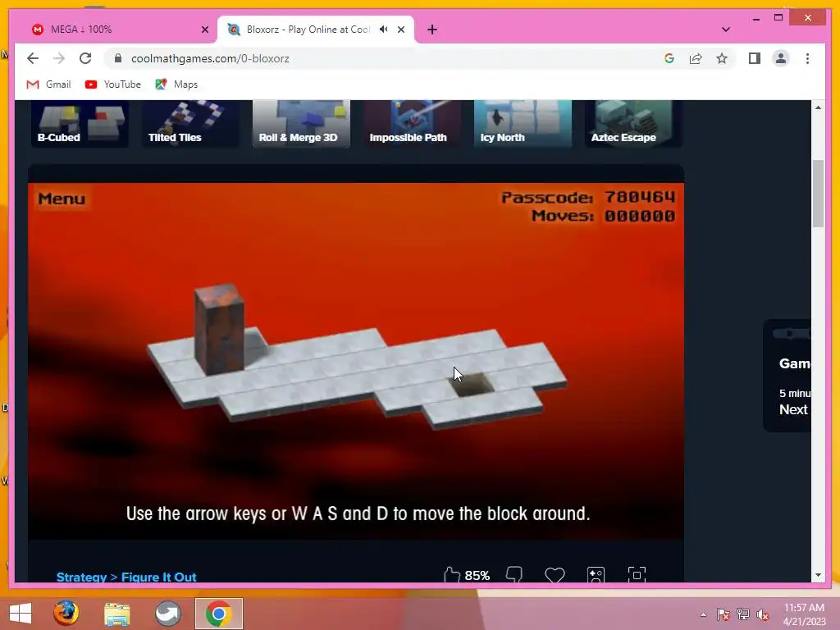Go back using the browser back arrow
This screenshot has height=630, width=840.
click(x=33, y=58)
